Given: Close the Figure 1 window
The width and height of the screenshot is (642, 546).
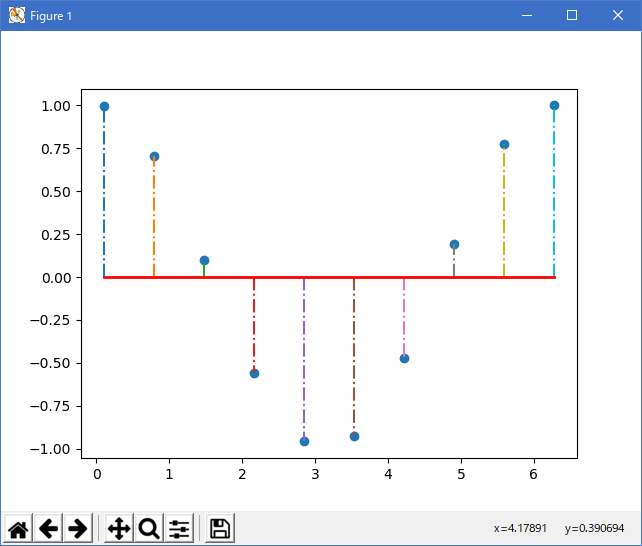Looking at the screenshot, I should (x=618, y=16).
